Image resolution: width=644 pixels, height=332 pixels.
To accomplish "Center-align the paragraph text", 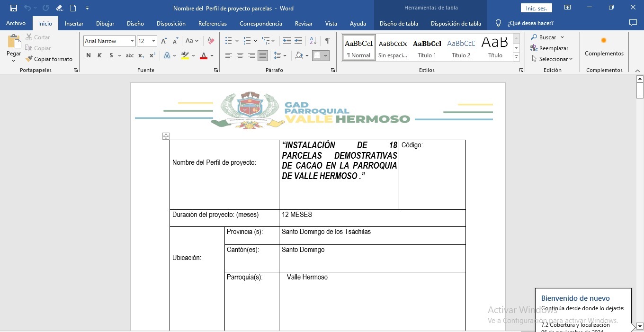I will pyautogui.click(x=240, y=55).
